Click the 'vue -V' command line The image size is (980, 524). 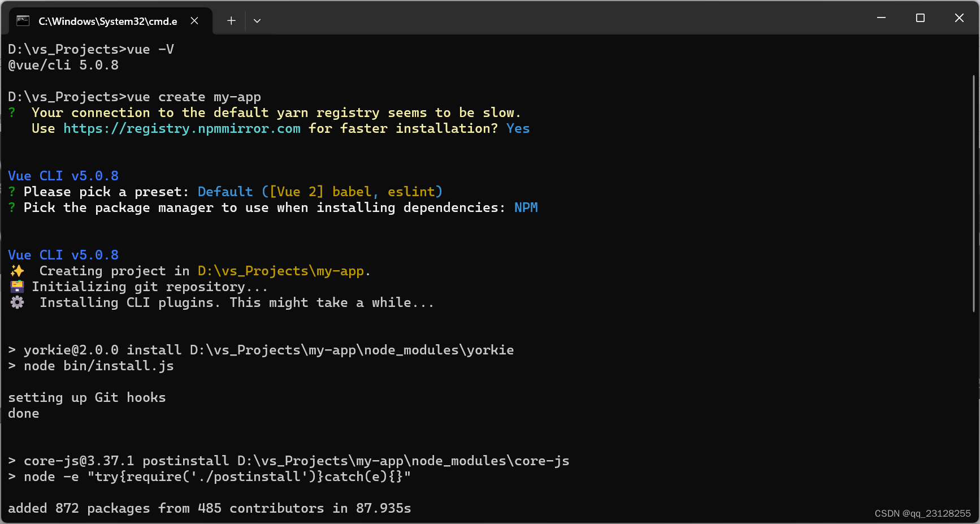click(91, 49)
